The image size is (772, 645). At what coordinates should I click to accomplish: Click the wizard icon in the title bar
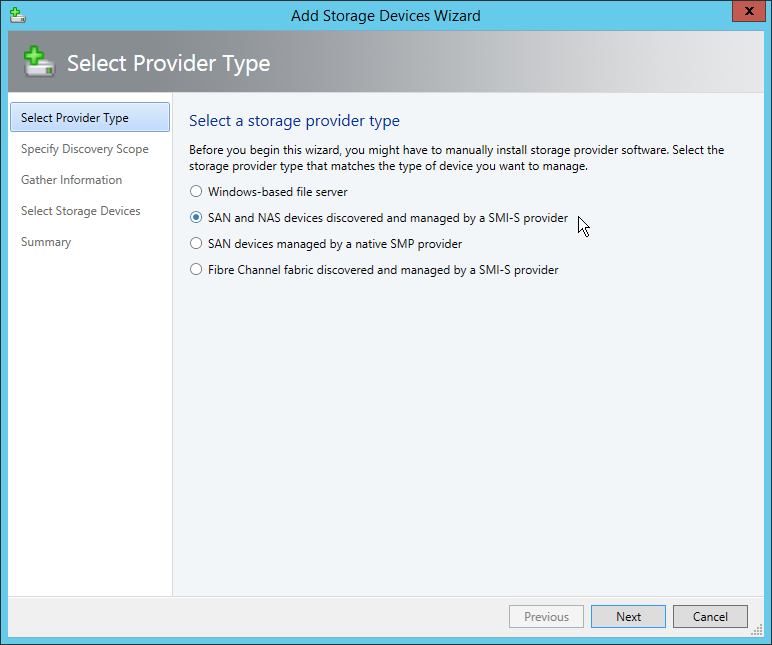click(16, 15)
